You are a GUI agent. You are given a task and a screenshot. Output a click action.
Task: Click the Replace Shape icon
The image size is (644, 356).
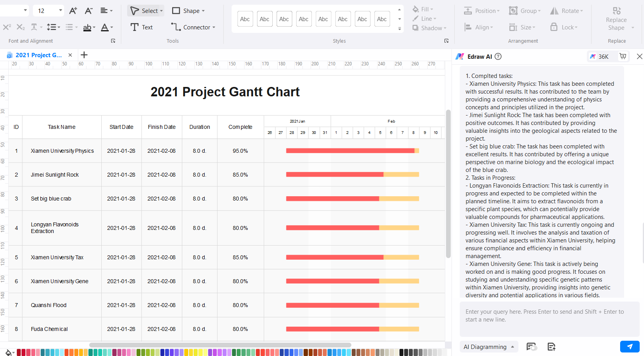[x=617, y=11]
